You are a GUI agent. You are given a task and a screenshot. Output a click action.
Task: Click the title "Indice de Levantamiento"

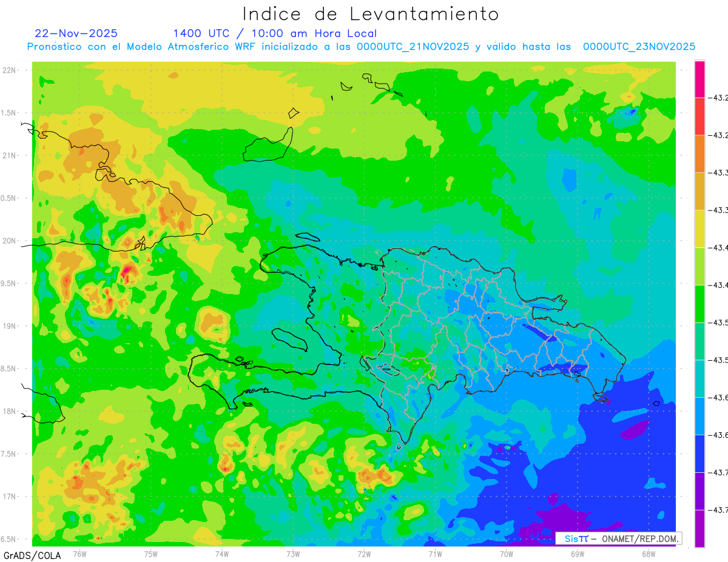point(371,14)
